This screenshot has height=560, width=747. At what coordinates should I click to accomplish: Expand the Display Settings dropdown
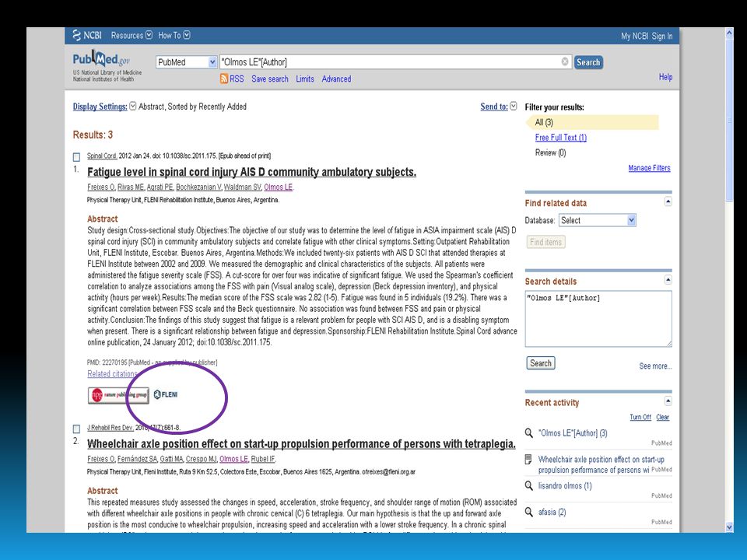(x=133, y=107)
